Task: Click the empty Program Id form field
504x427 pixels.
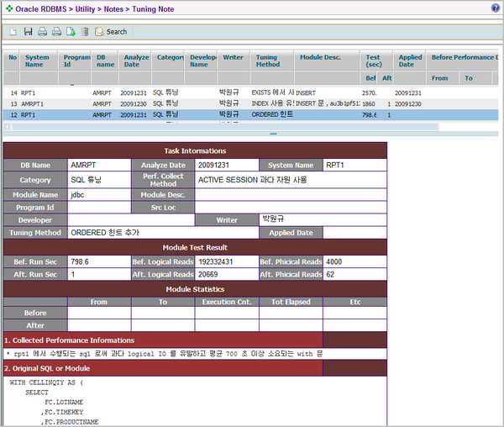Action: 99,208
